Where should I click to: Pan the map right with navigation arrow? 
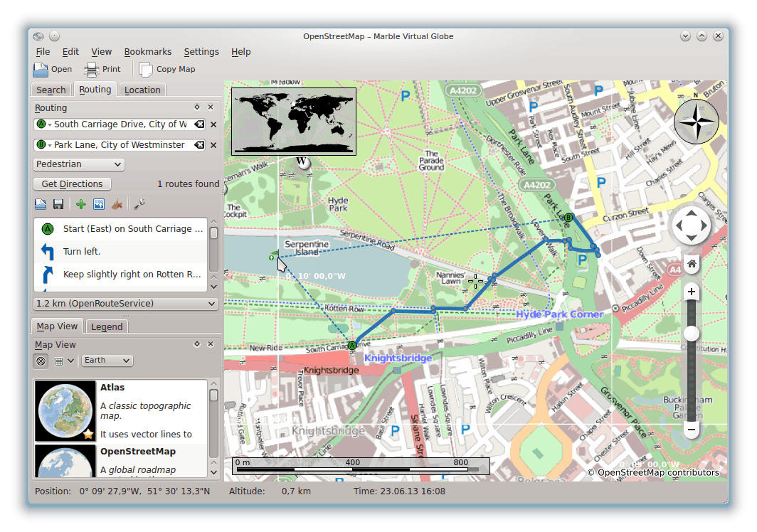click(x=704, y=225)
